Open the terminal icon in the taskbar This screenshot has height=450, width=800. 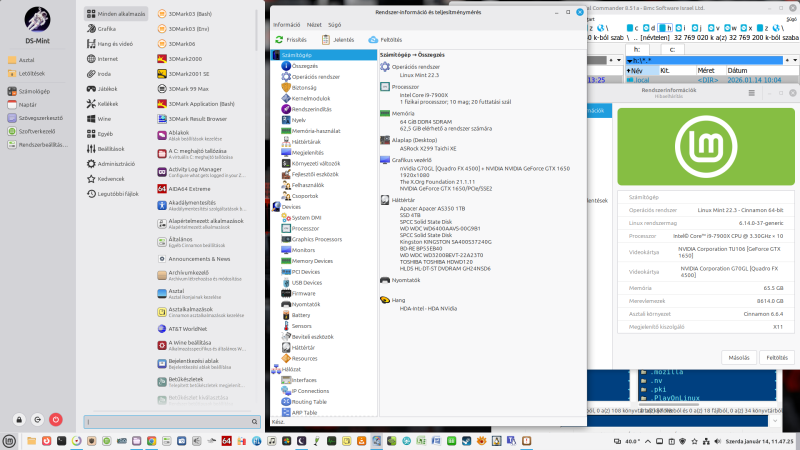62,441
